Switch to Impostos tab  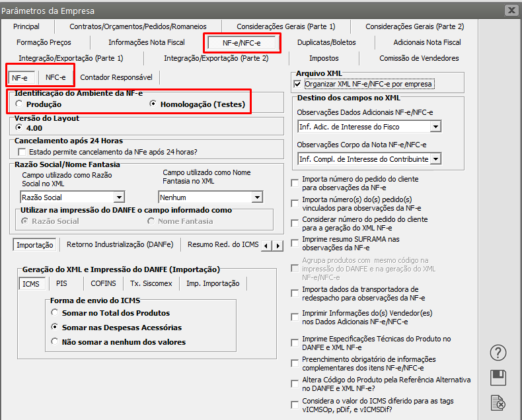(x=324, y=58)
